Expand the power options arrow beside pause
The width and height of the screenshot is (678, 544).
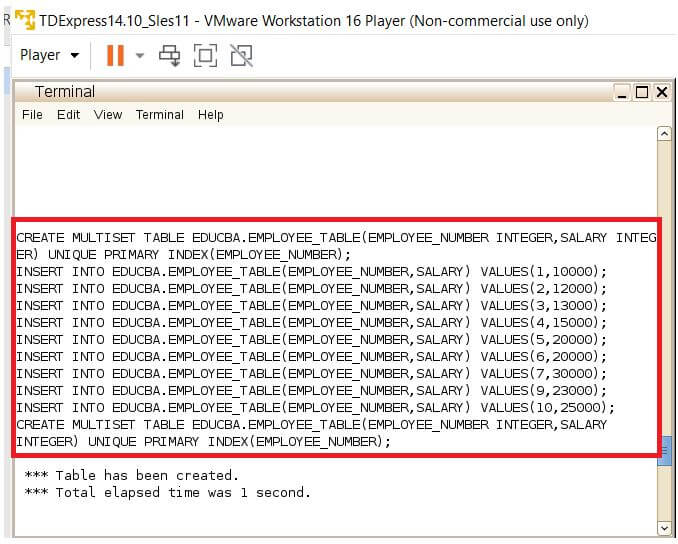tap(140, 55)
